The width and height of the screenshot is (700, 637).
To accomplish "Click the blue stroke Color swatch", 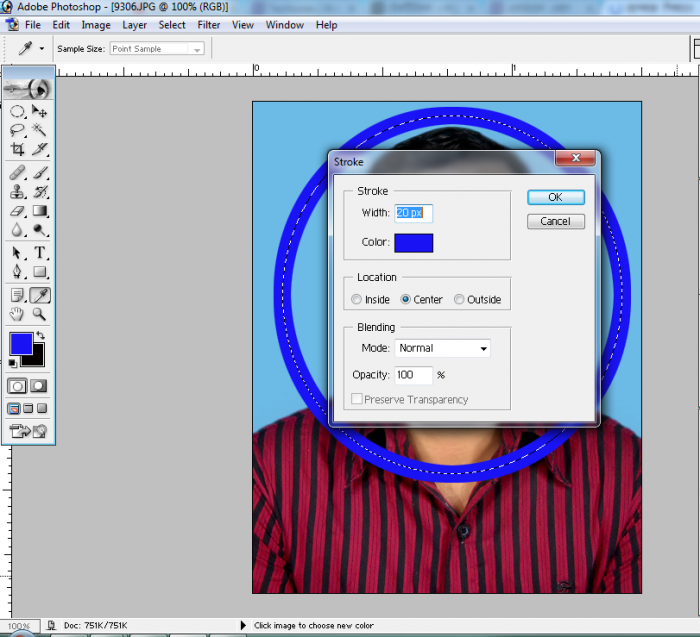I will pos(414,242).
